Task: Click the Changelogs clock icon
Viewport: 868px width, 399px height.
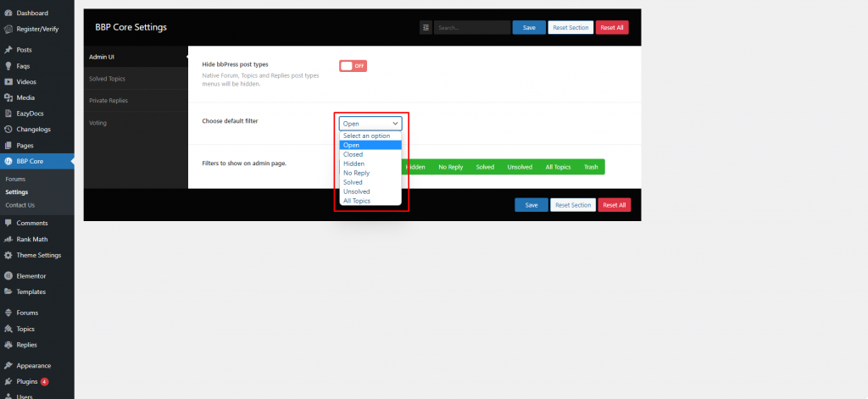Action: pos(8,130)
